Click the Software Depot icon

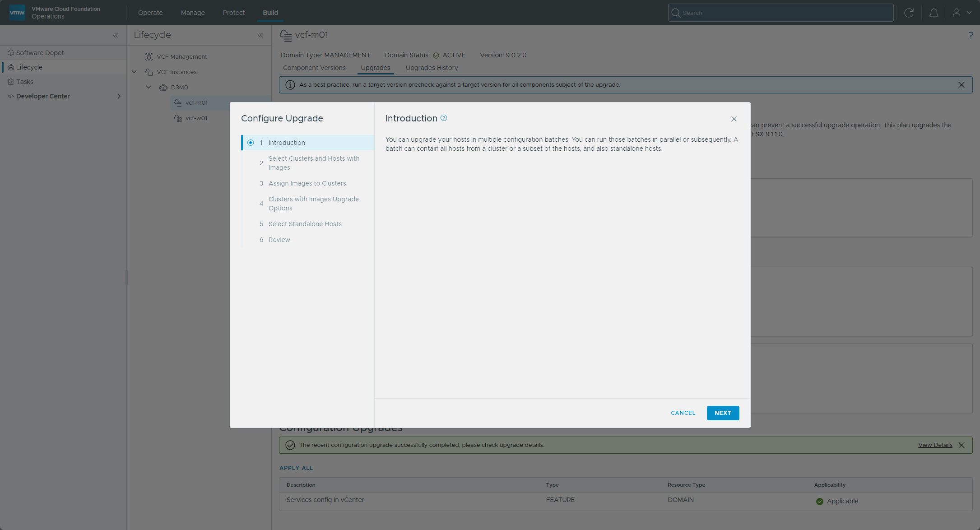(x=11, y=53)
